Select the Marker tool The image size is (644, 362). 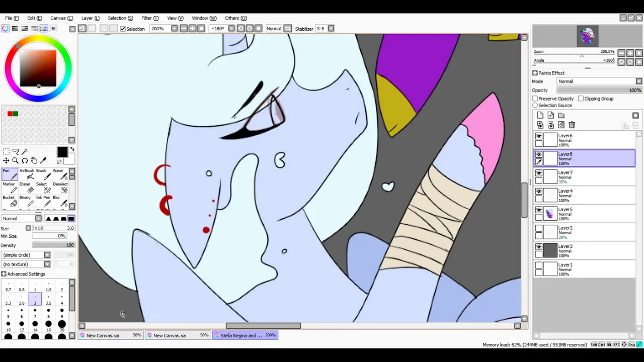pos(9,188)
